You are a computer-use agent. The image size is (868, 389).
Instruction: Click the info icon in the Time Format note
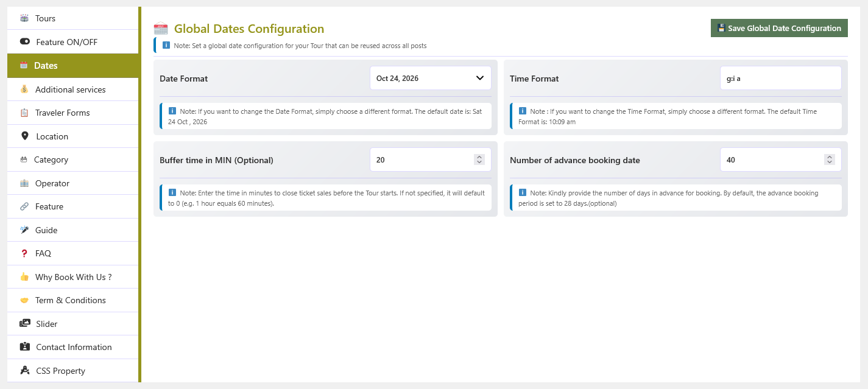pyautogui.click(x=523, y=111)
